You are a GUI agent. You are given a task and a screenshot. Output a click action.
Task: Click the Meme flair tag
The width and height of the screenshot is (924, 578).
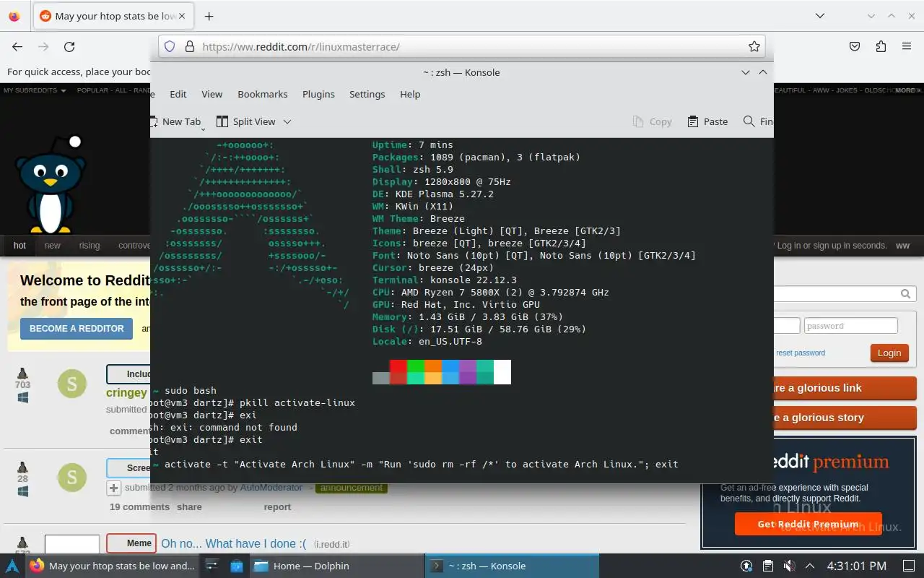(131, 543)
